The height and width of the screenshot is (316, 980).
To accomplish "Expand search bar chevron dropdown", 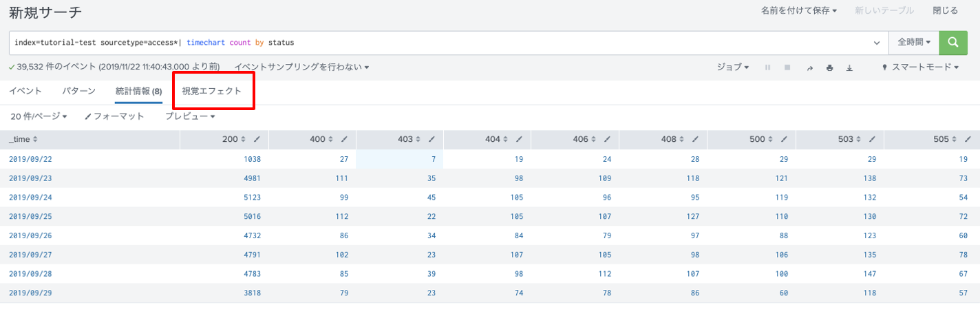I will 877,43.
